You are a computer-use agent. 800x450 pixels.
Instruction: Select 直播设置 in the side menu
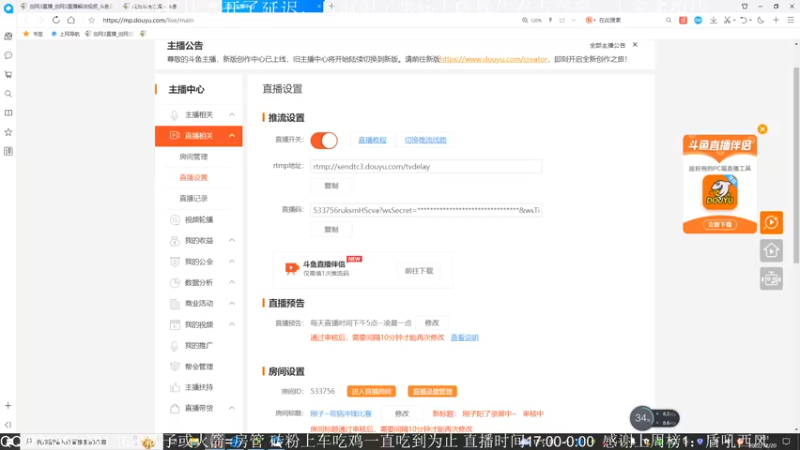tap(193, 178)
